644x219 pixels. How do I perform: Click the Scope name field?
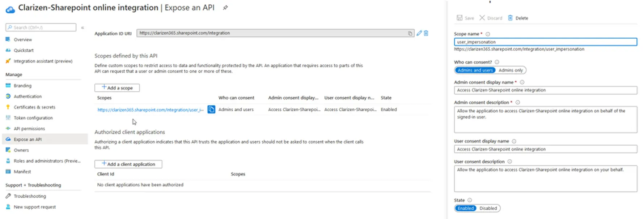pos(546,42)
